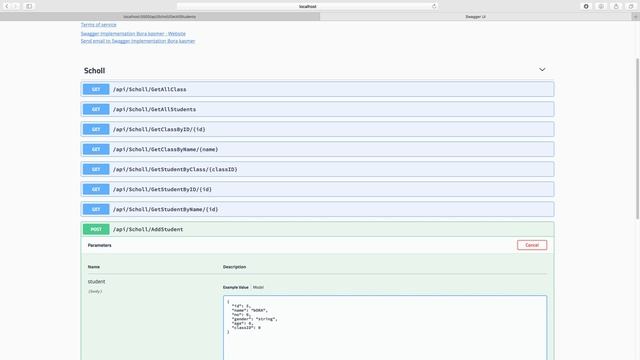The height and width of the screenshot is (360, 640).
Task: Show the Safari sidebar
Action: [x=29, y=6]
